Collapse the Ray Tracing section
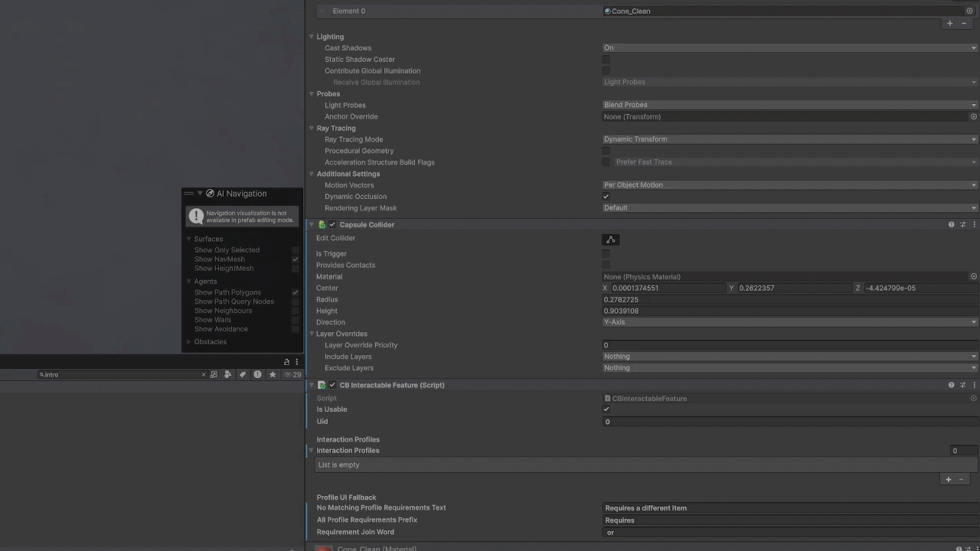This screenshot has width=980, height=551. point(312,129)
